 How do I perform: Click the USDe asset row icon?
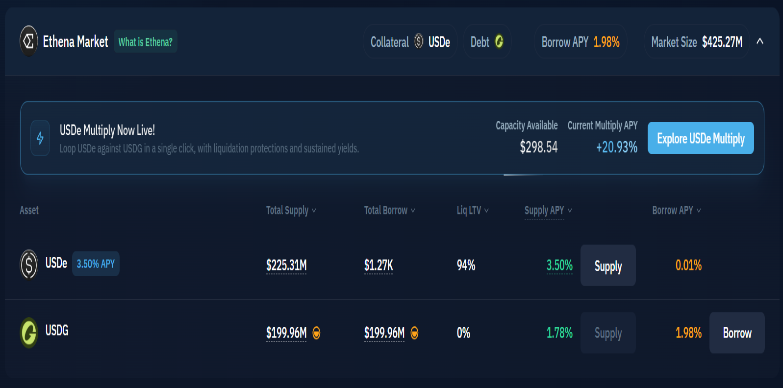[29, 264]
